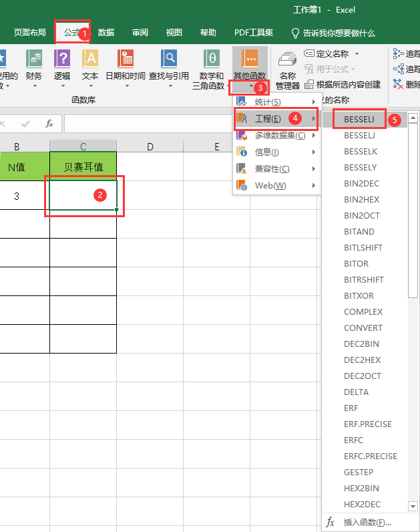
Task: Select column C header
Action: click(x=83, y=146)
